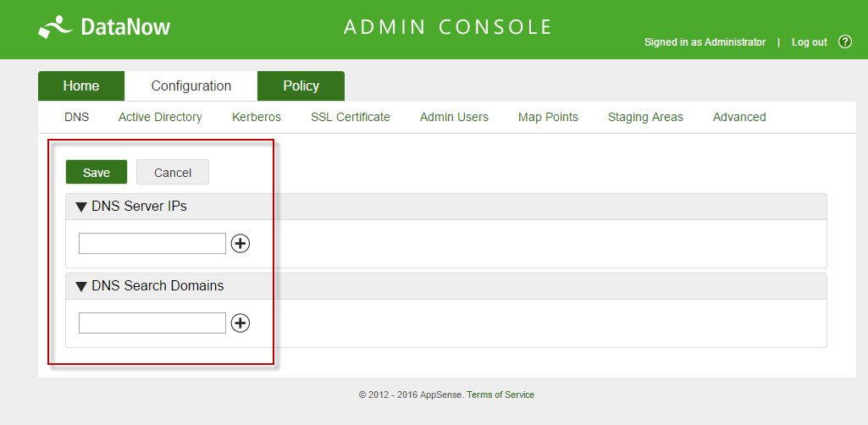View the Staging Areas page
The image size is (868, 425).
645,117
